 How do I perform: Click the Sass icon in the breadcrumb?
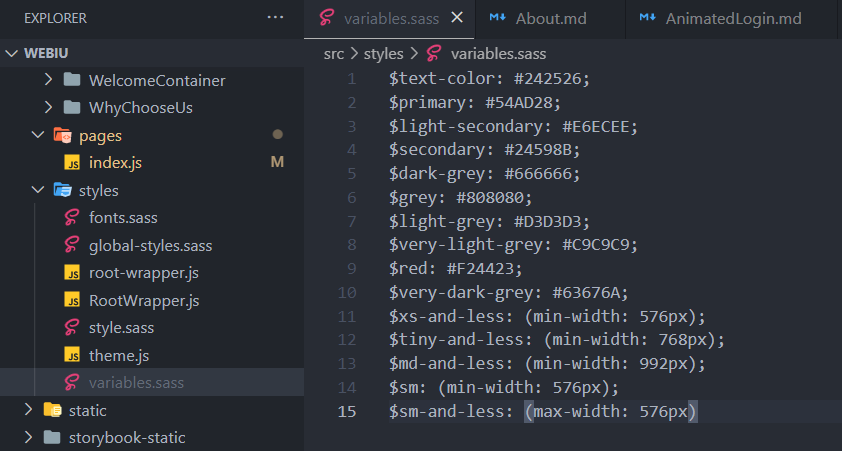click(x=433, y=53)
